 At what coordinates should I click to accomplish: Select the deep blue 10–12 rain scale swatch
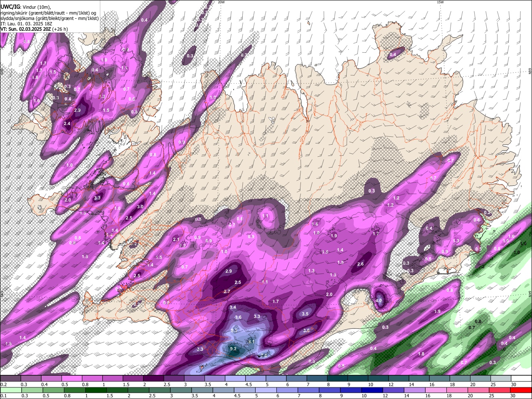372,390
